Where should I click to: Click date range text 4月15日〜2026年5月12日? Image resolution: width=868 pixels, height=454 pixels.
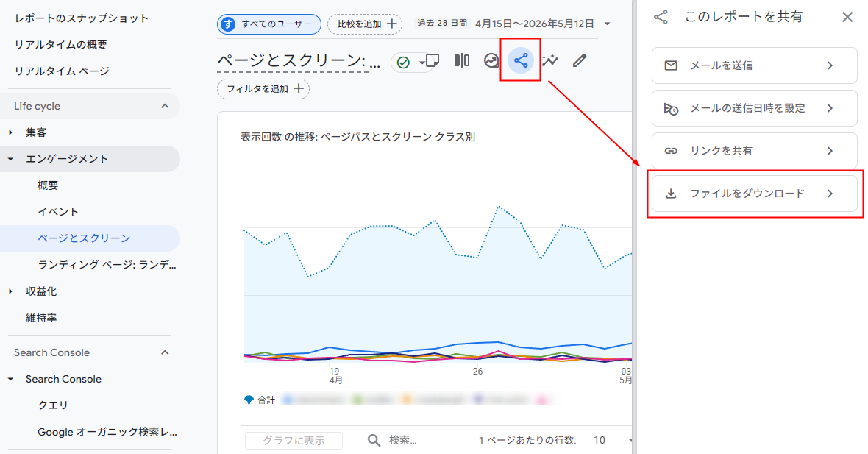tap(534, 24)
